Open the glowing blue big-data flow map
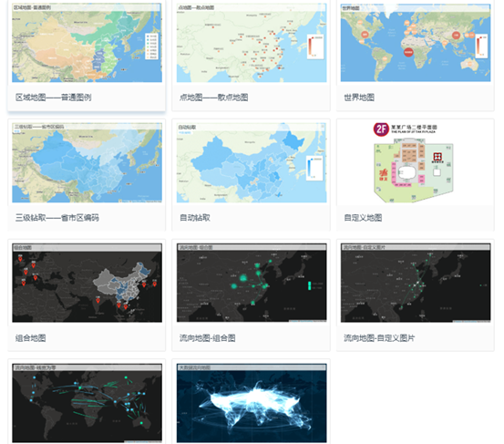The width and height of the screenshot is (504, 444). pos(252,403)
